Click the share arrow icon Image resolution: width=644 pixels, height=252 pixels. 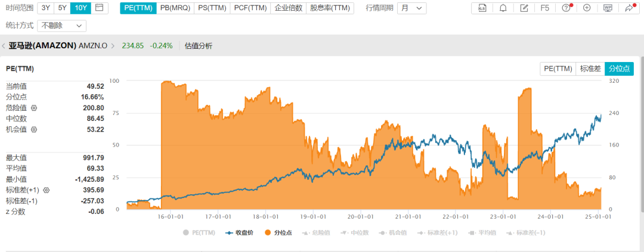(x=628, y=8)
